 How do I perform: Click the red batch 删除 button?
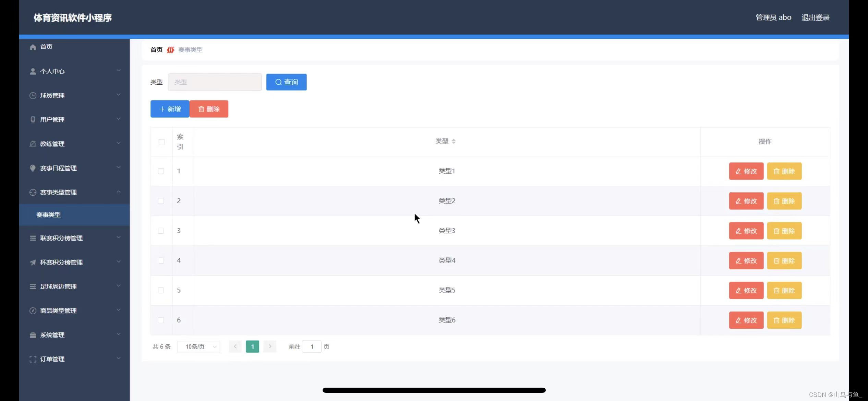[x=209, y=109]
